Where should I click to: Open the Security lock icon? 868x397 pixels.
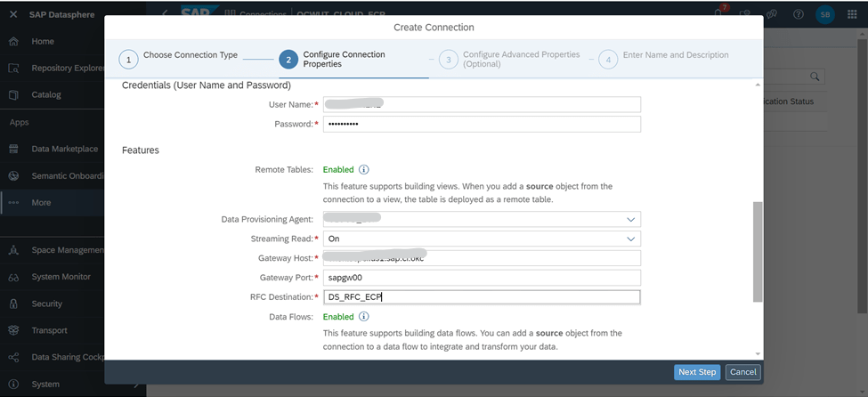pos(14,304)
